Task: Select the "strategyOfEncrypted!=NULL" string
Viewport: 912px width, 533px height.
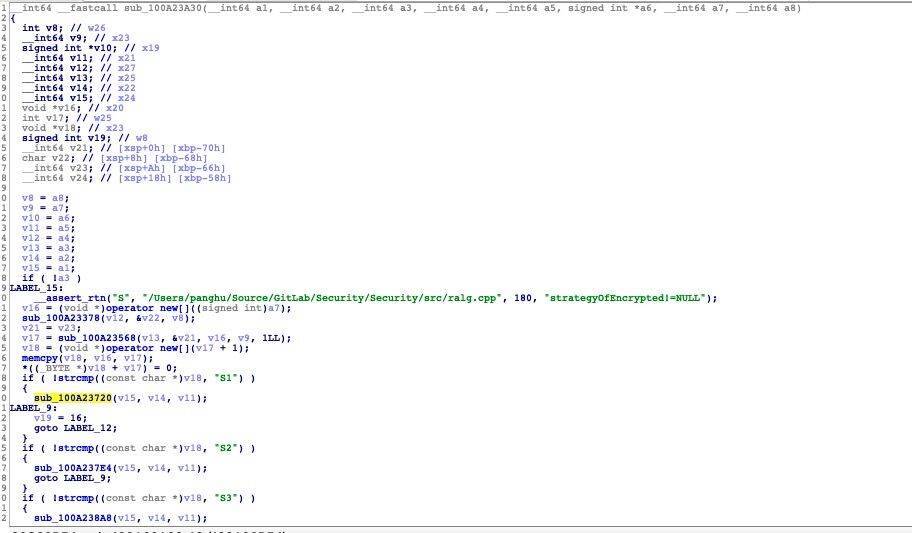Action: tap(625, 298)
